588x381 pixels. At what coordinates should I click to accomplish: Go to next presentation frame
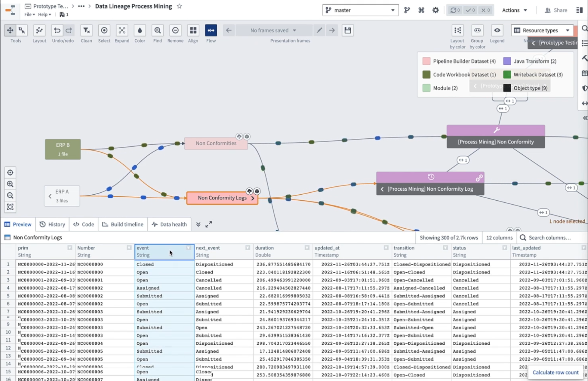click(332, 30)
